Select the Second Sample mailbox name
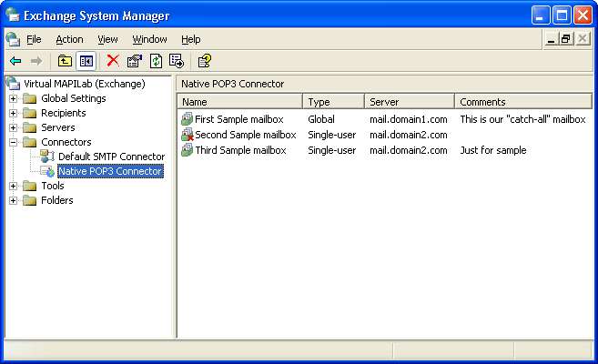598x364 pixels. coord(246,135)
